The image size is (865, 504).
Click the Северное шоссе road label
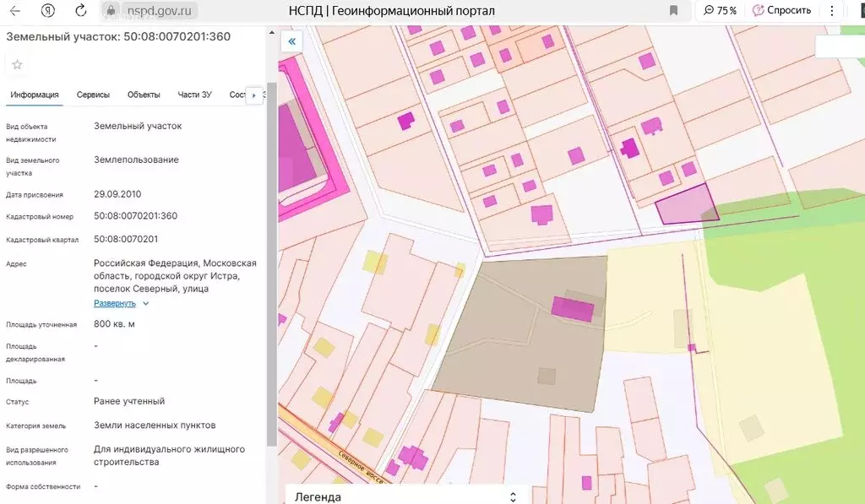tap(360, 468)
